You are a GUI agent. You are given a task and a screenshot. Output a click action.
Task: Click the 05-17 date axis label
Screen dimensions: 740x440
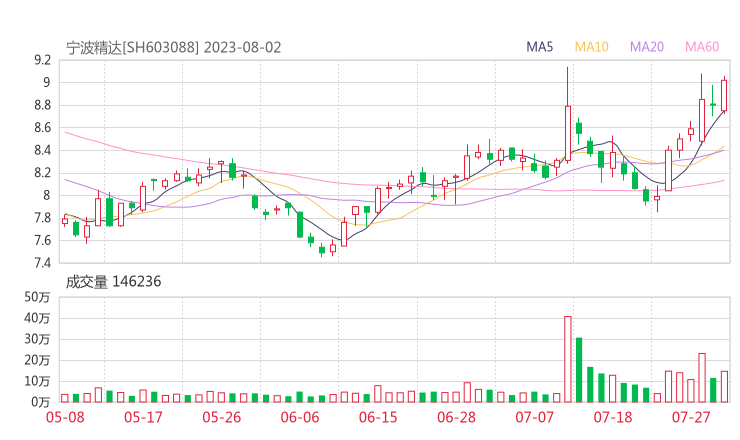pyautogui.click(x=143, y=417)
